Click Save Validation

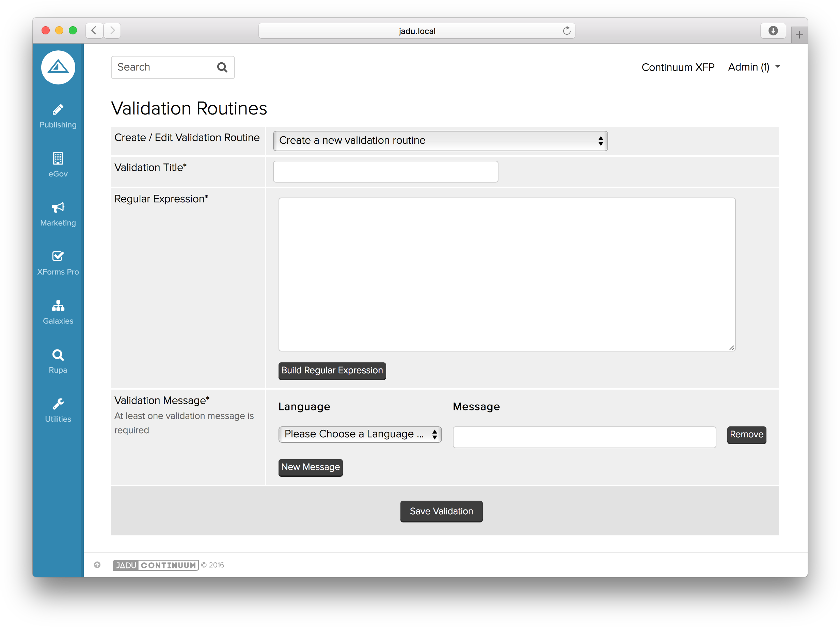coord(441,511)
